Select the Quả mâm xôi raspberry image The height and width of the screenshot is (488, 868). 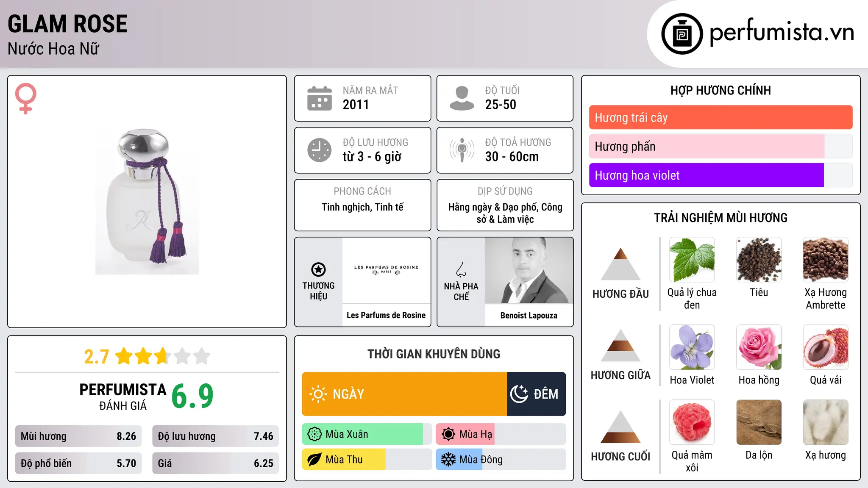[692, 422]
